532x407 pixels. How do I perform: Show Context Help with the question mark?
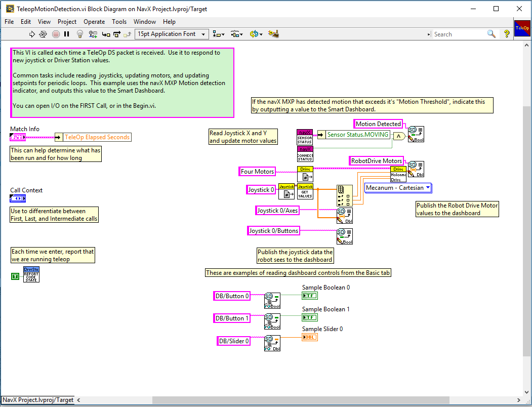coord(507,34)
